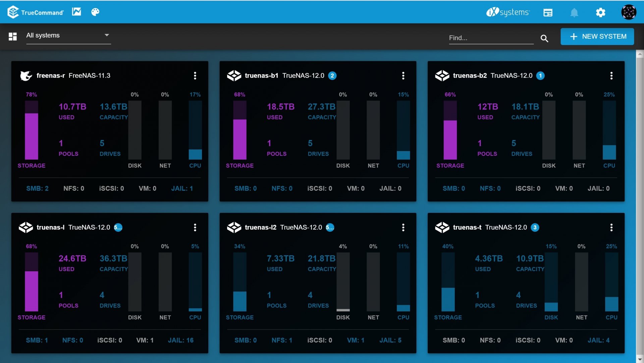Click truenas-b1 27.3TB capacity value
This screenshot has width=644, height=363.
click(x=321, y=107)
